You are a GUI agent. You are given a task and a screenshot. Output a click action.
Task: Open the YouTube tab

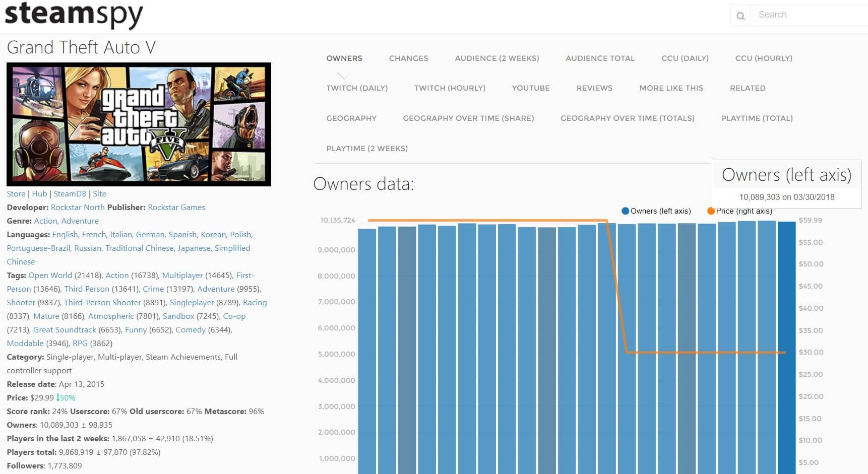530,88
